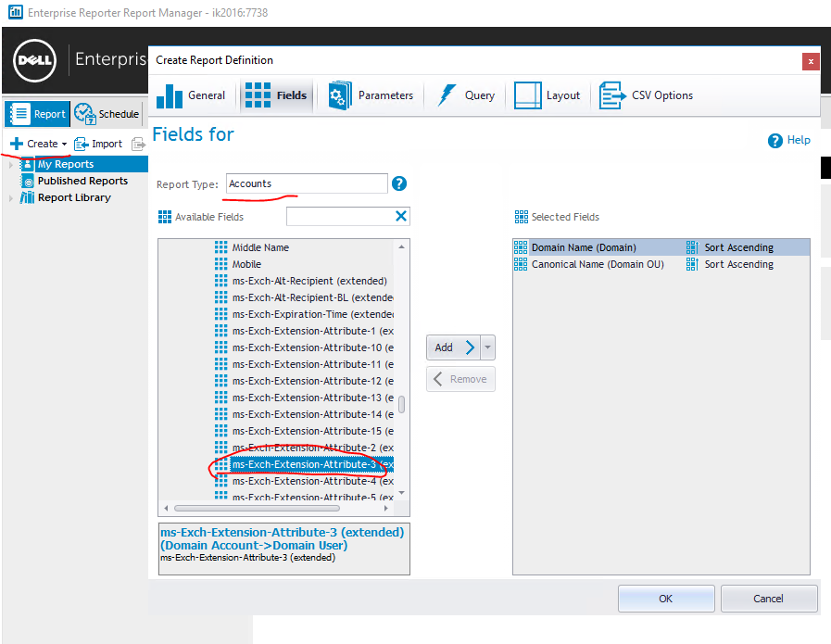Switch to the General tab

coord(192,95)
